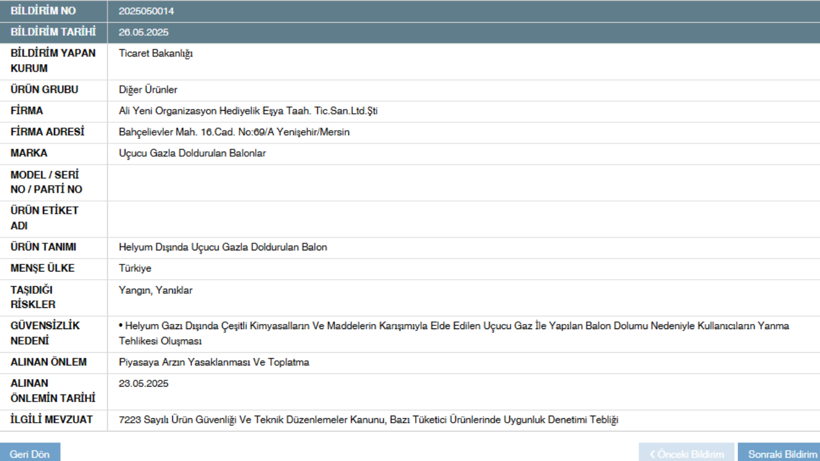Select the Diğer Ürünler product group text
820x461 pixels.
pyautogui.click(x=148, y=90)
